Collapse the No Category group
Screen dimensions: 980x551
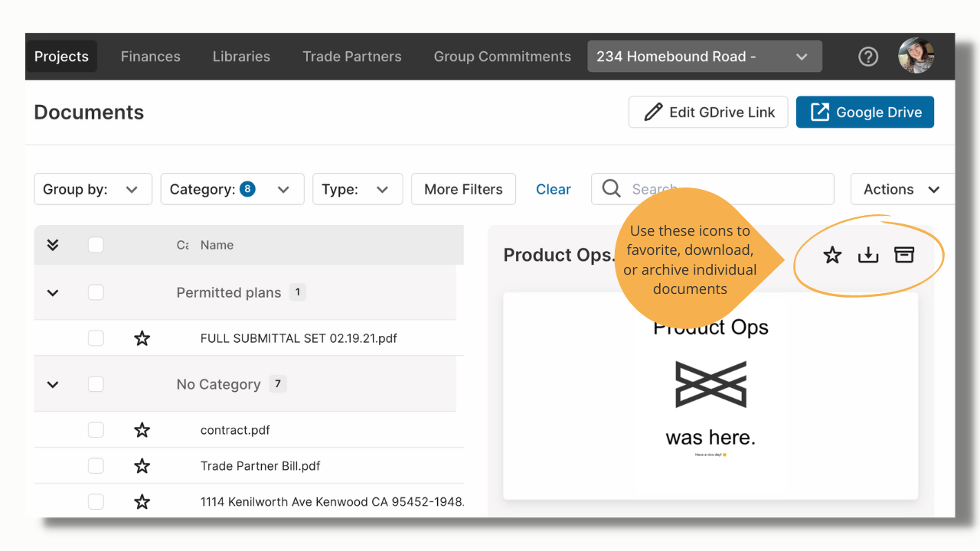pos(53,384)
